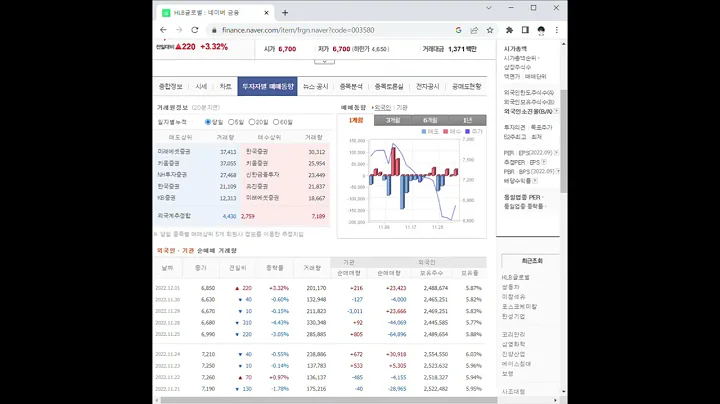720x404 pixels.
Task: Open the 공매도현황 tab
Action: coord(467,86)
